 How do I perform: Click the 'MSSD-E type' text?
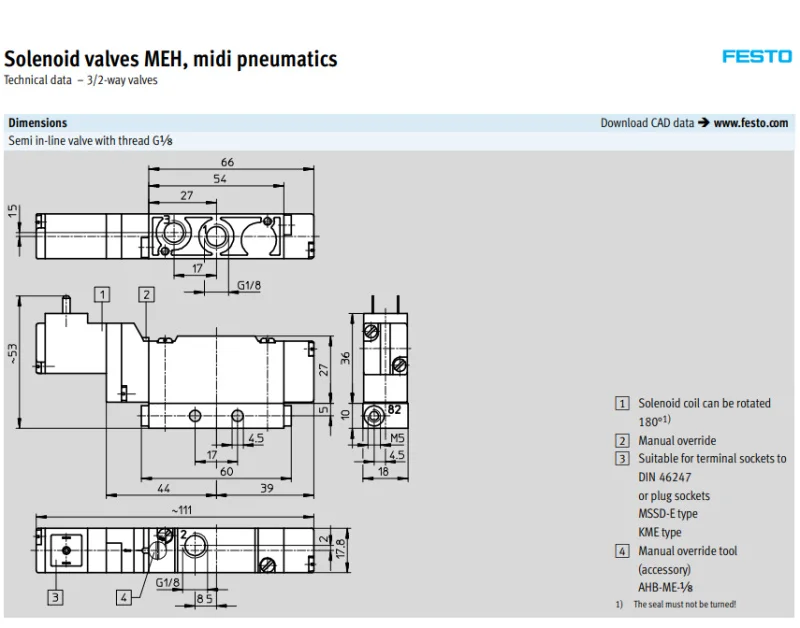click(668, 514)
